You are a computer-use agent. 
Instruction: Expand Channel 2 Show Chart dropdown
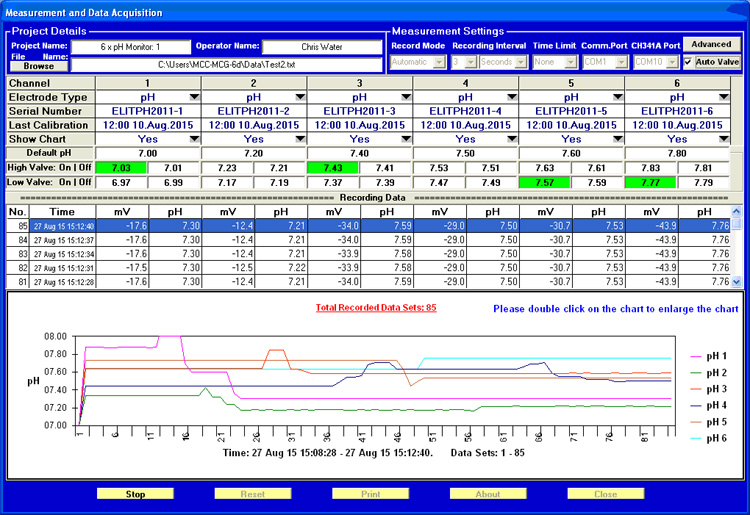pos(299,139)
